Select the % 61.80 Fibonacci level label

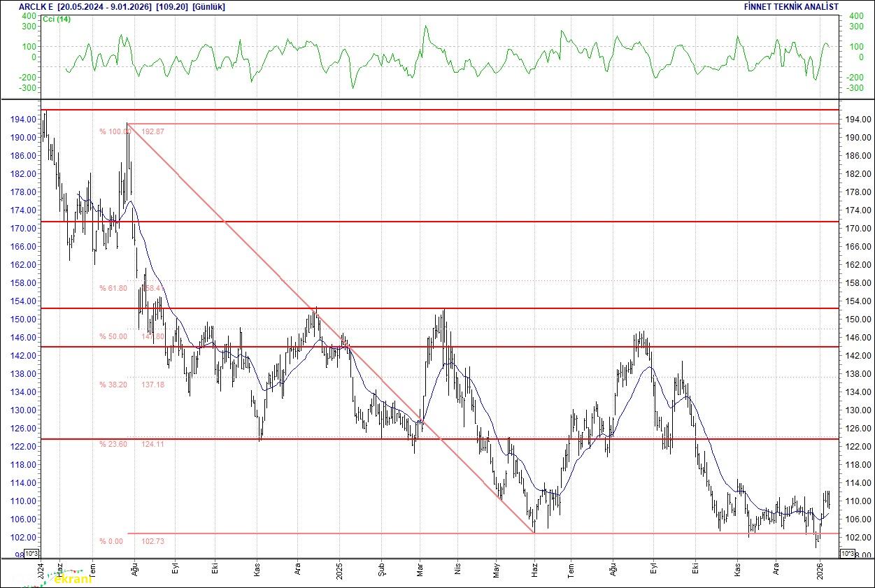(x=113, y=288)
